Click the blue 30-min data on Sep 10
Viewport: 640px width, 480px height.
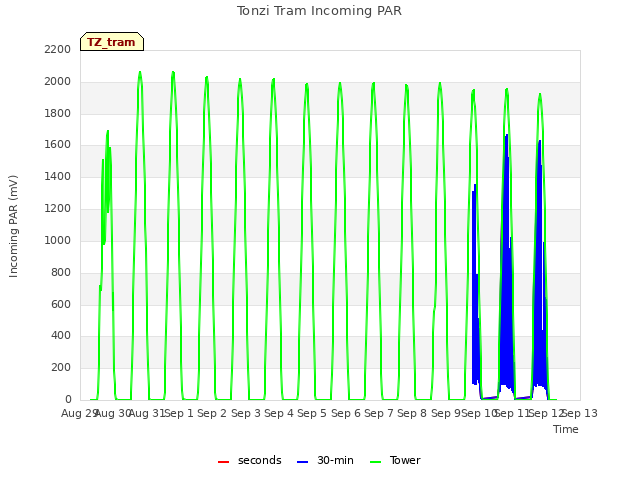pyautogui.click(x=475, y=286)
